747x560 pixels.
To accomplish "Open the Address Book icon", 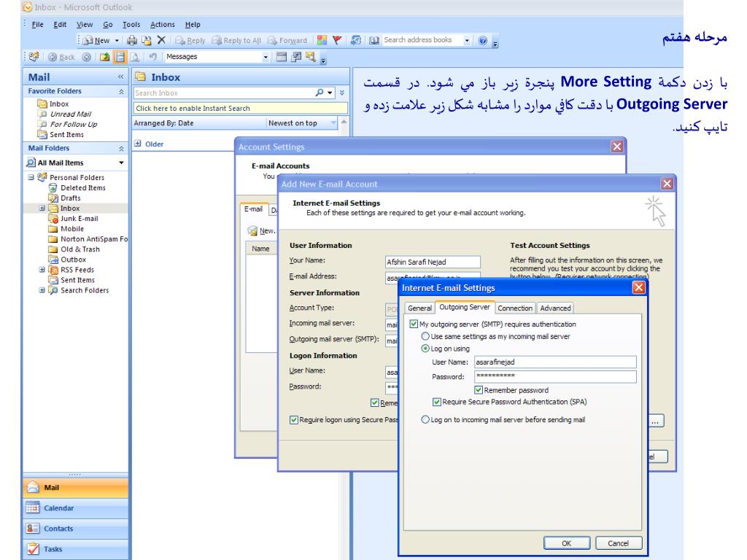I will click(374, 41).
